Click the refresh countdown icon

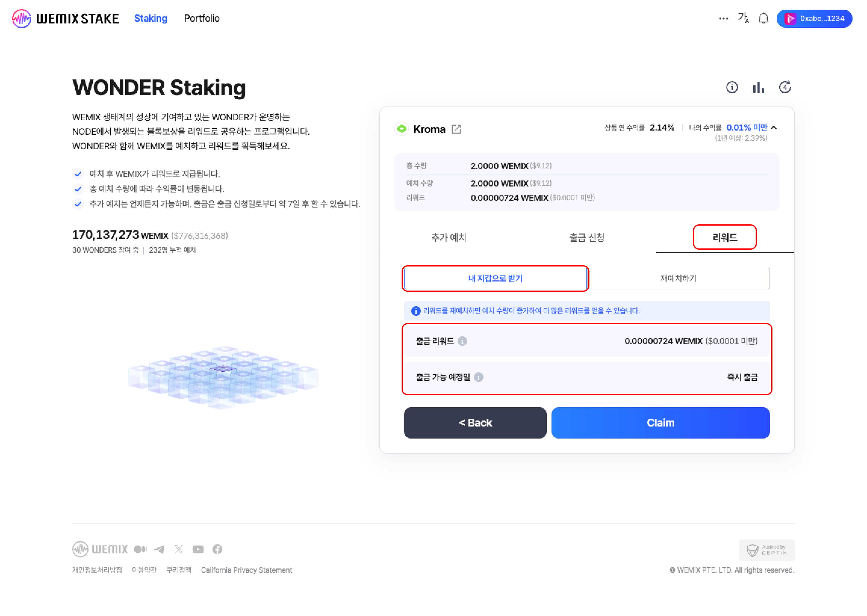(x=785, y=87)
